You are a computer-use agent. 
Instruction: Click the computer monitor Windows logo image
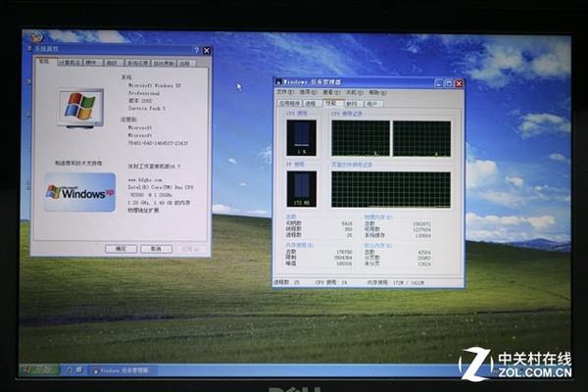click(80, 106)
